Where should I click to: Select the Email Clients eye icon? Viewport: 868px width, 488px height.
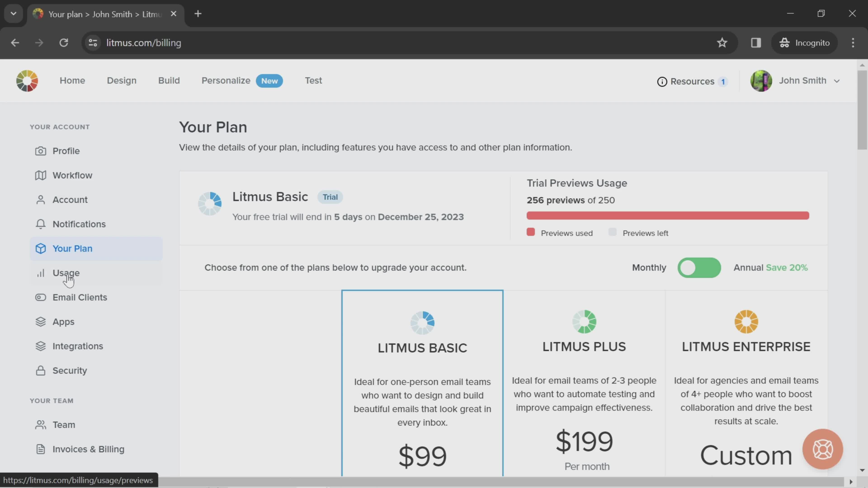pyautogui.click(x=41, y=297)
